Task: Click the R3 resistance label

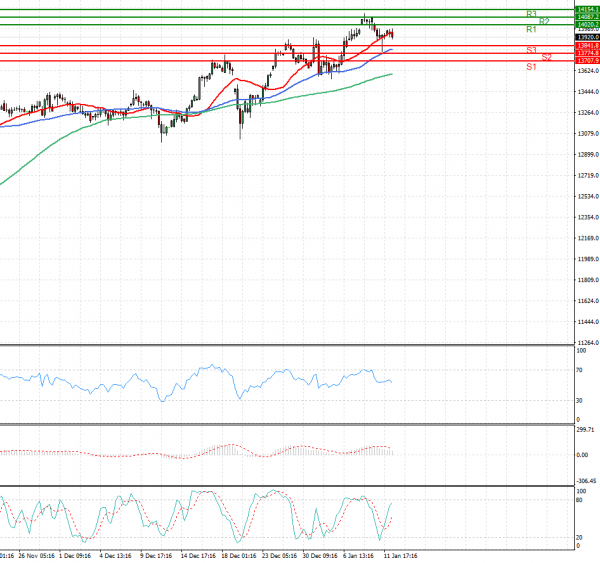Action: 531,14
